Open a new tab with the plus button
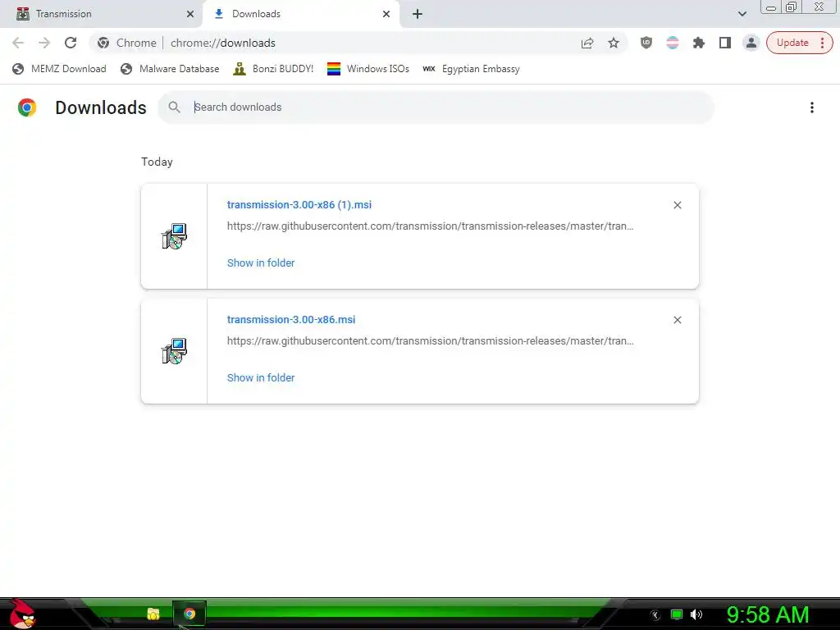The width and height of the screenshot is (840, 630). tap(418, 14)
